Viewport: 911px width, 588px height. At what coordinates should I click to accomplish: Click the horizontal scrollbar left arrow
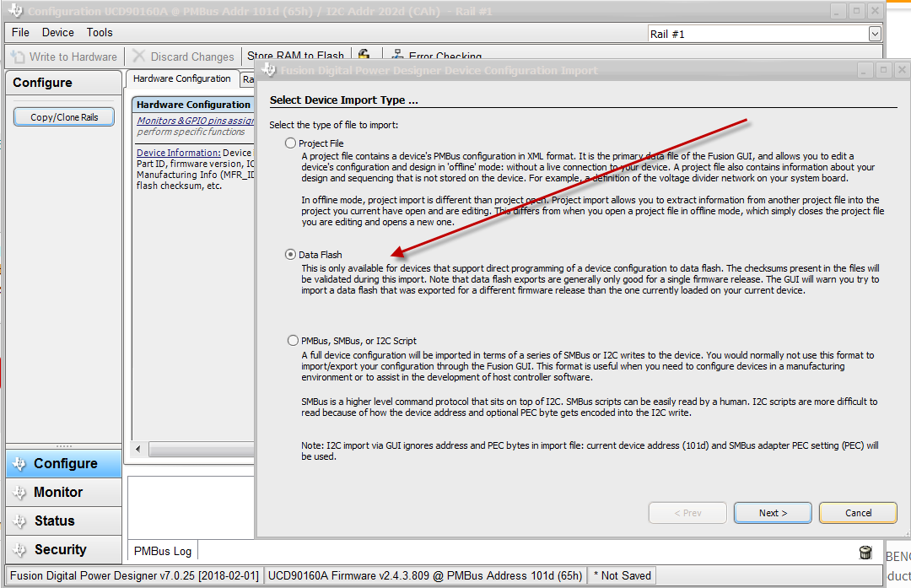pos(138,449)
